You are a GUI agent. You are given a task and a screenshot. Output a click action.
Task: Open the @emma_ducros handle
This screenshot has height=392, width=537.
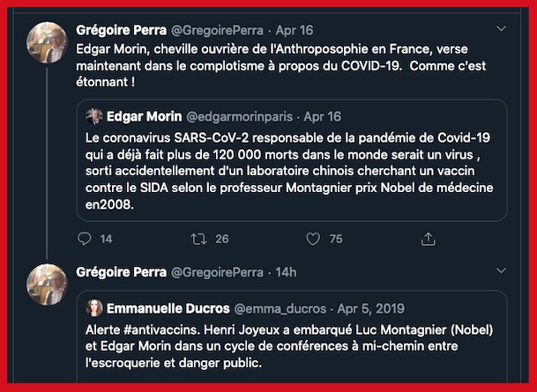[x=280, y=308]
